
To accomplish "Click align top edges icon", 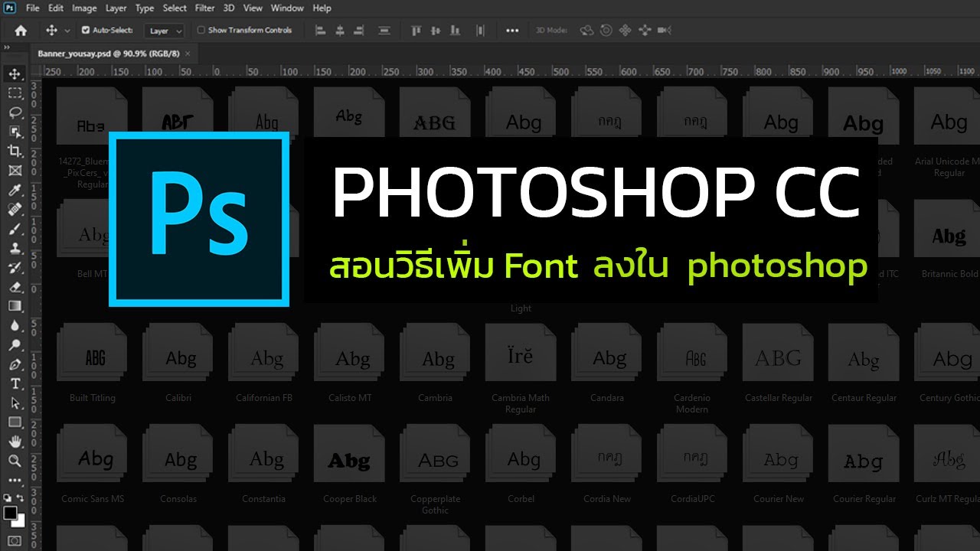I will coord(416,31).
